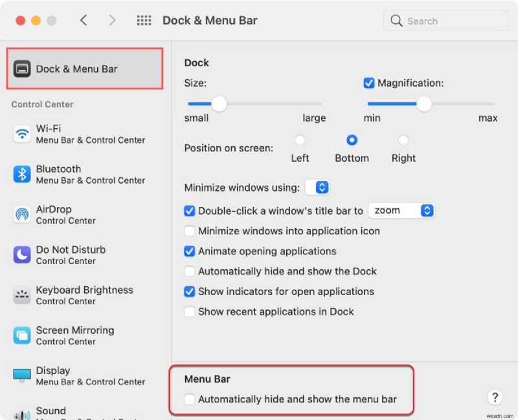Image resolution: width=518 pixels, height=420 pixels.
Task: Click the 'Position on screen:' label
Action: (x=229, y=148)
